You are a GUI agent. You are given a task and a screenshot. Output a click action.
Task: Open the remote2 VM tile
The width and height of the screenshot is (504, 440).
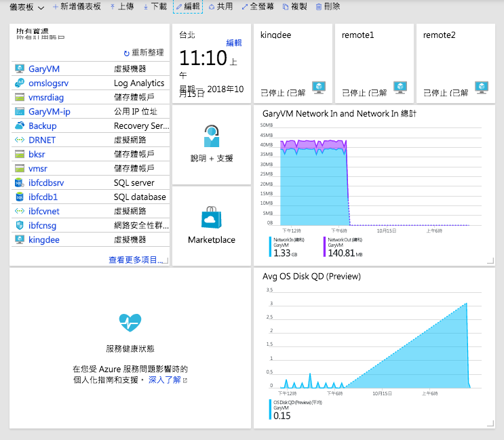click(x=456, y=63)
